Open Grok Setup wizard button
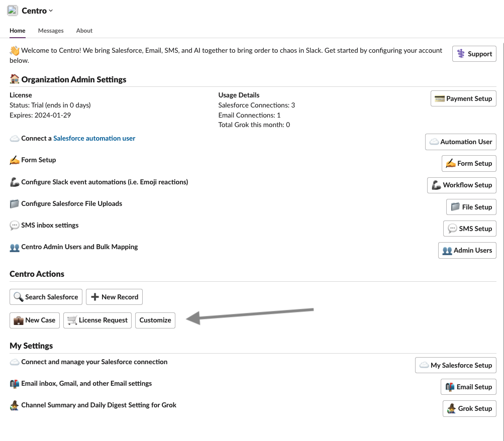The image size is (504, 441). coord(469,408)
